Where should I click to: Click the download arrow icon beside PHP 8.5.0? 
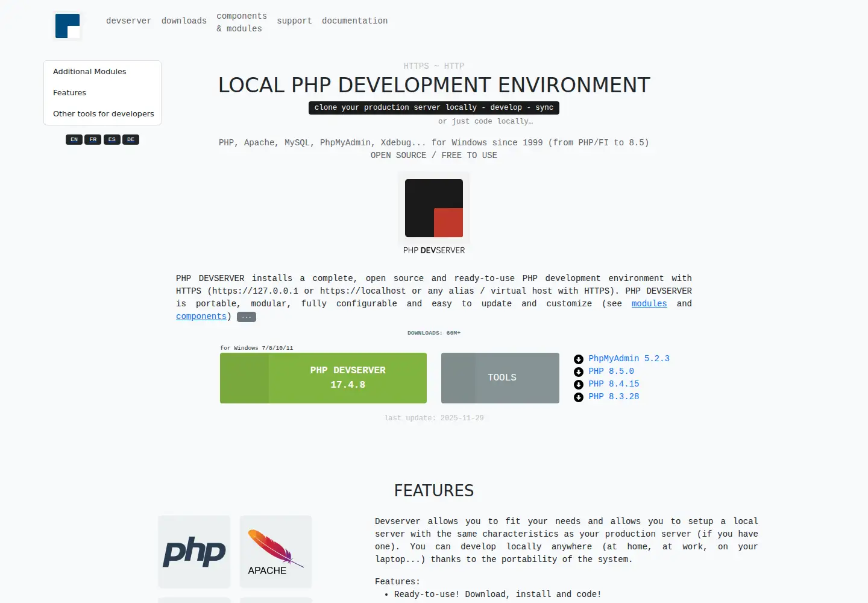(579, 372)
